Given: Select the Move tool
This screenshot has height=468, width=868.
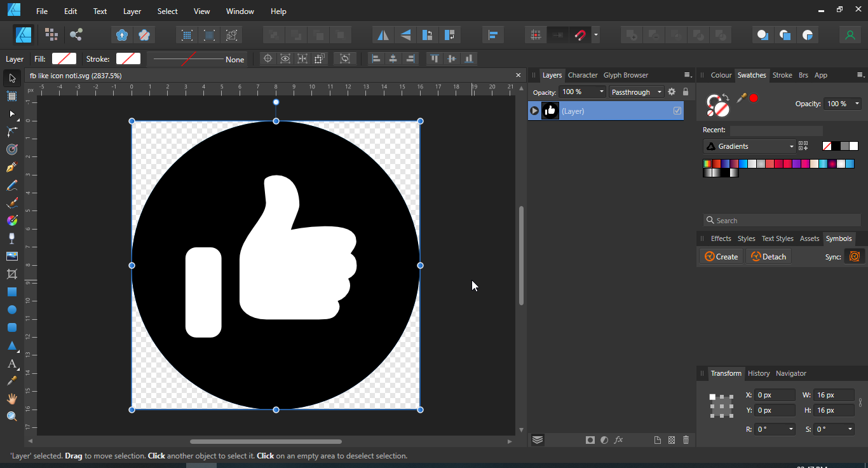Looking at the screenshot, I should (11, 78).
